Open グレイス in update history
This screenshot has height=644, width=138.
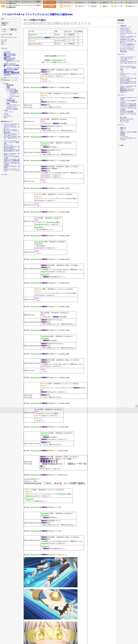123,35
